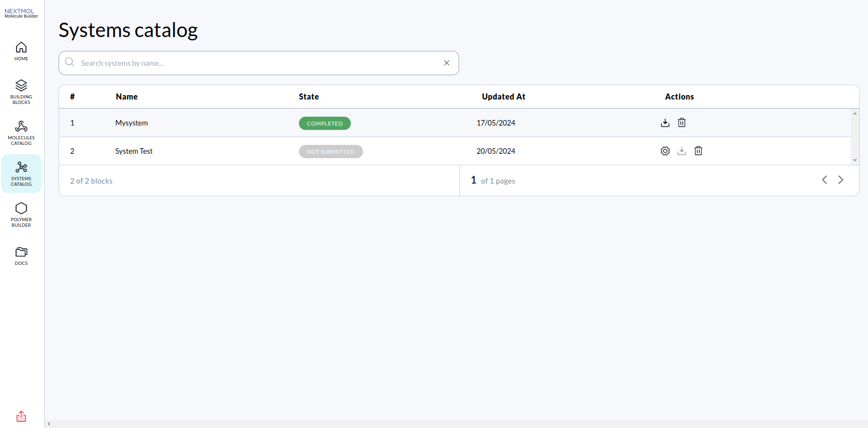Open Polymer Builder tool
Viewport: 868px width, 428px height.
pyautogui.click(x=21, y=215)
